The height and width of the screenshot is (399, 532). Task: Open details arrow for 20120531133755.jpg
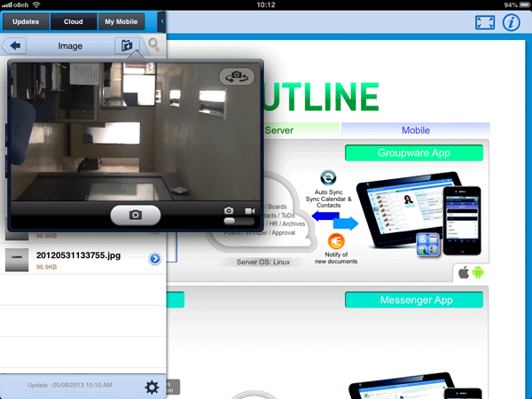pos(154,259)
